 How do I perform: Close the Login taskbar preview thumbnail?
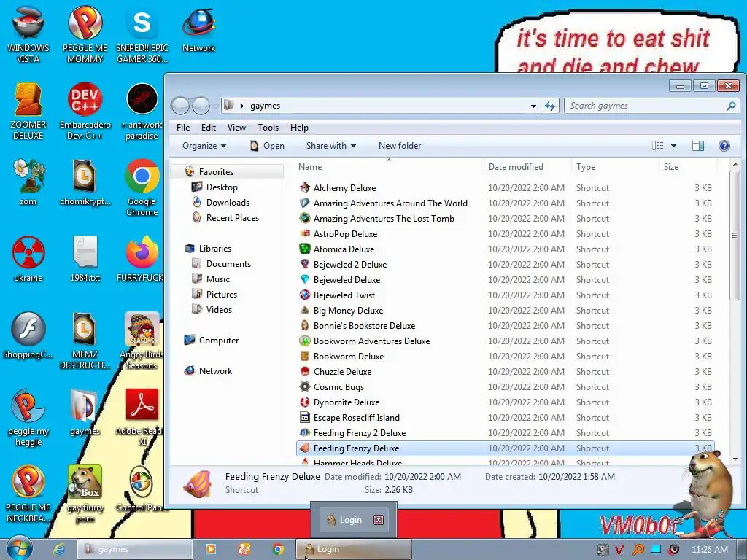pyautogui.click(x=379, y=520)
